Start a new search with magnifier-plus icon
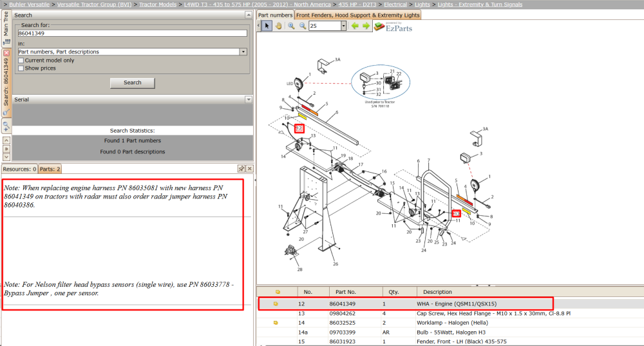This screenshot has width=644, height=346. [6, 126]
